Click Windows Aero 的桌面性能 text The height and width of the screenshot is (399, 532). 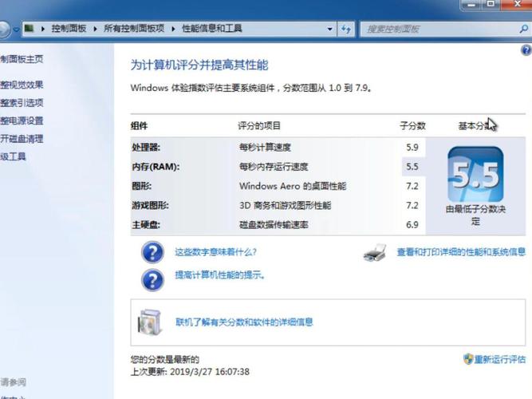click(x=293, y=186)
